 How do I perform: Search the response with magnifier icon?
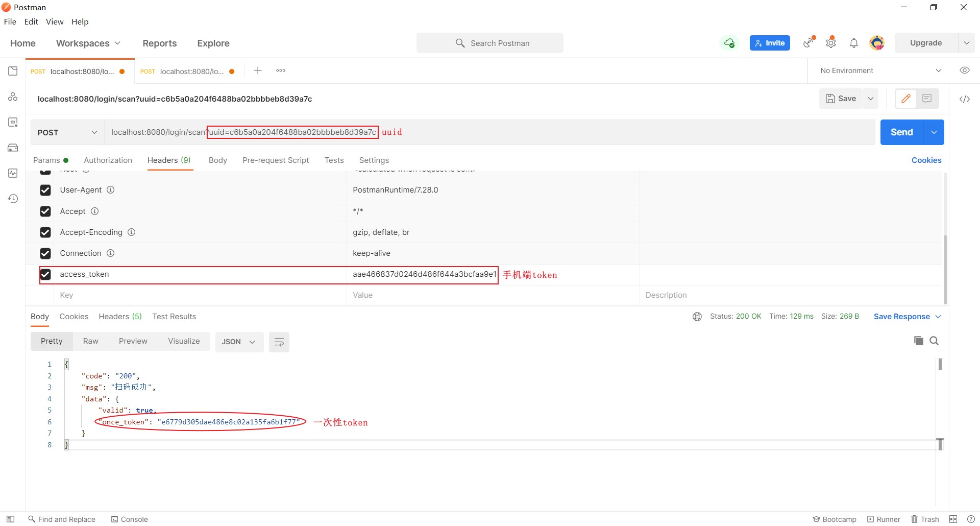[x=934, y=341]
